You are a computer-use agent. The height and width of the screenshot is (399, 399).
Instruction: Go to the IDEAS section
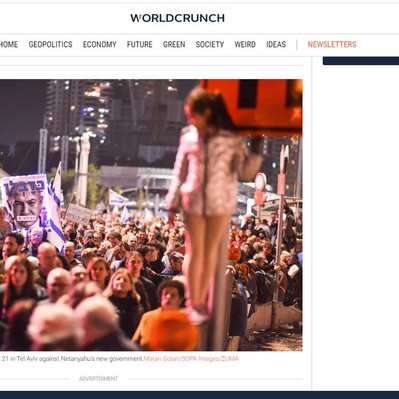[x=276, y=44]
